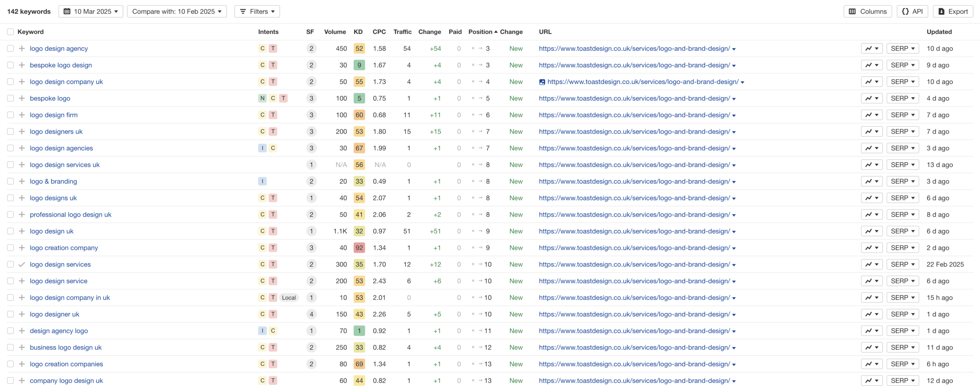Click 'T' intent badge for 'logo design agency'
Screen dimensions: 980x390
273,49
